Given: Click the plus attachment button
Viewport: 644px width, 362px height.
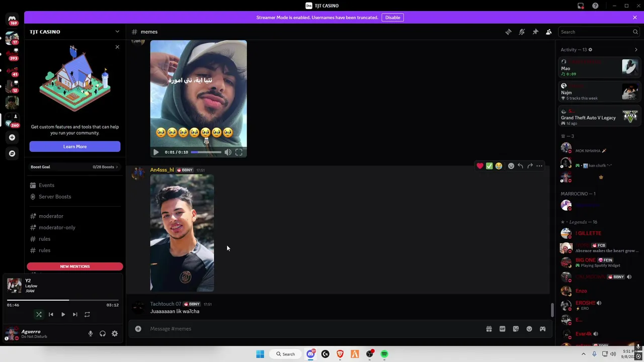Looking at the screenshot, I should pos(138,329).
